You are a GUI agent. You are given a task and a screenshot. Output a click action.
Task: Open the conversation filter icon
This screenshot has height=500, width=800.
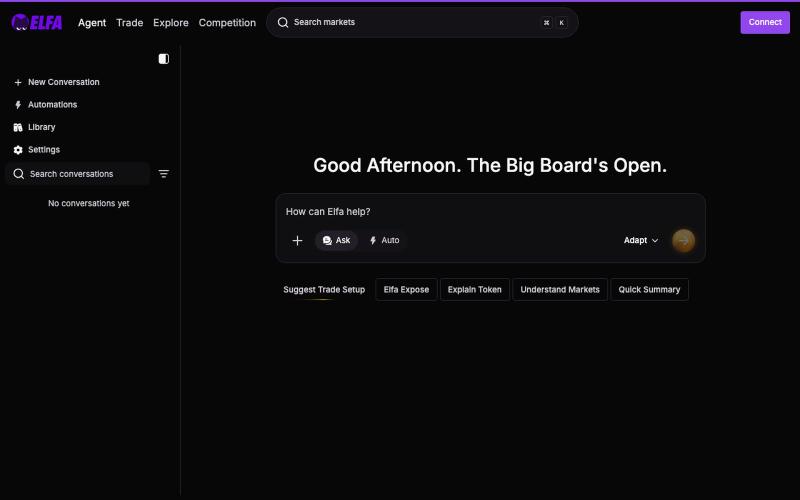click(x=164, y=174)
